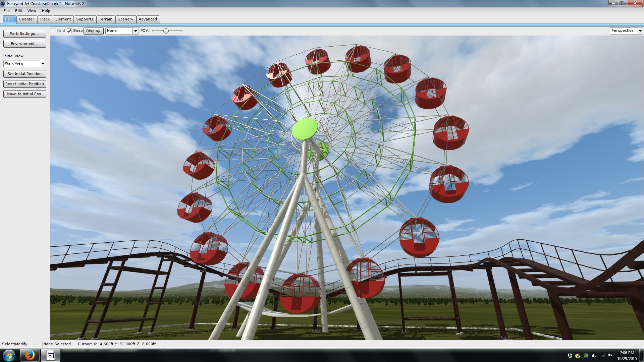Open the volume speaker icon
644x362 pixels.
[x=594, y=356]
